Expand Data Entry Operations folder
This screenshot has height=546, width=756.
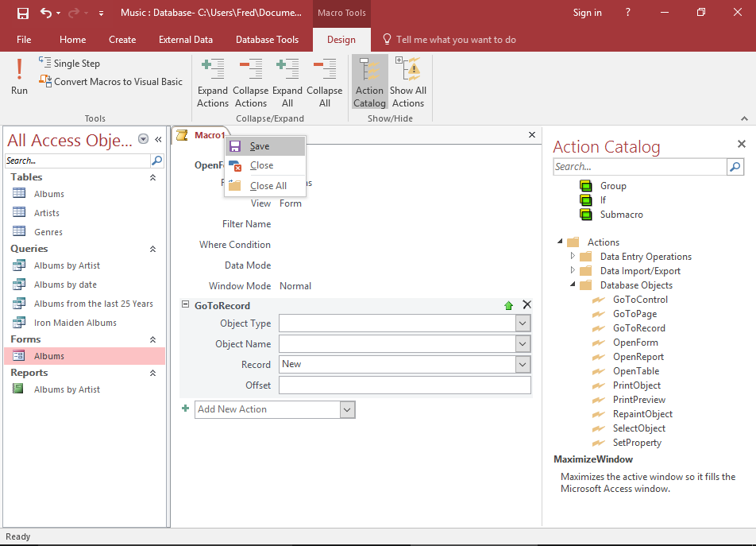573,256
